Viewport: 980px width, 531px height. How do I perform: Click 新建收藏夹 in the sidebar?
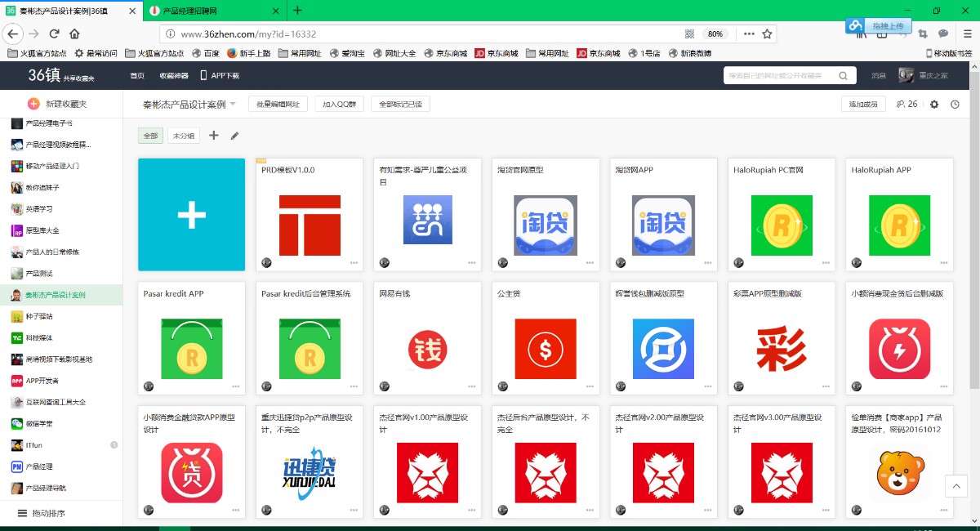[x=57, y=104]
